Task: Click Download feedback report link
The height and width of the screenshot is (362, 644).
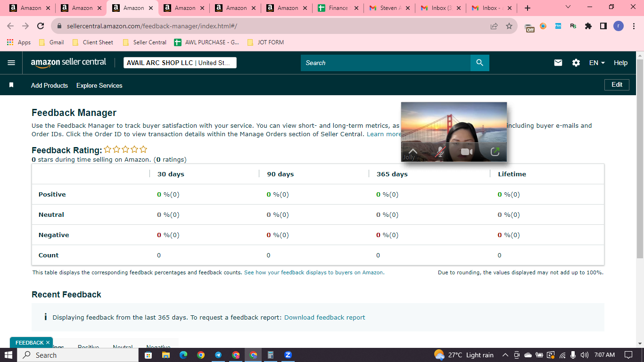Action: coord(324,317)
